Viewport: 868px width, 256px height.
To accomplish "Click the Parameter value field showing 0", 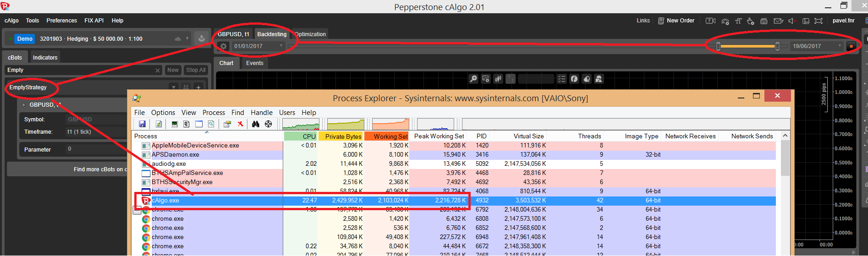I will (96, 149).
